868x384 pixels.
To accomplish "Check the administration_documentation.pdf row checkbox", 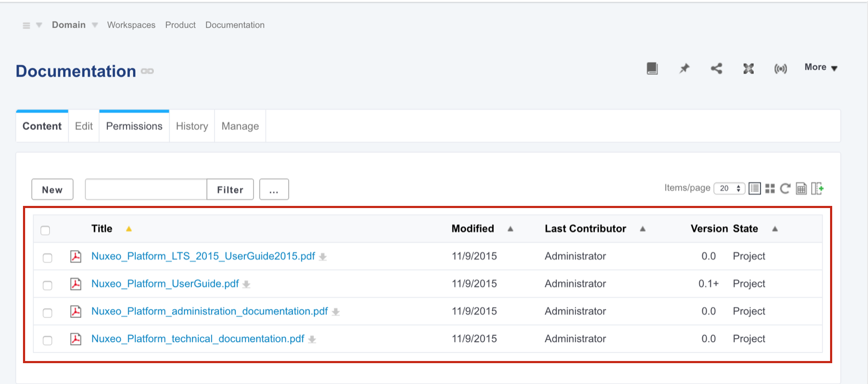I will click(x=48, y=313).
